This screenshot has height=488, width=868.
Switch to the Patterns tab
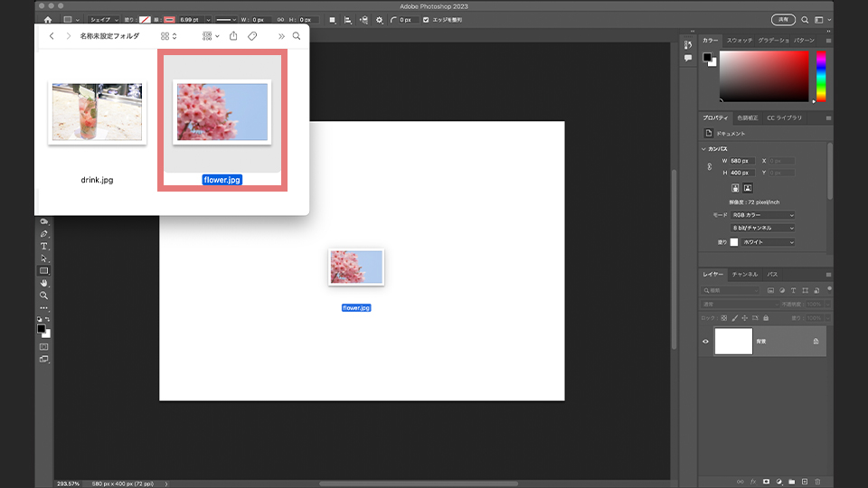pos(804,41)
